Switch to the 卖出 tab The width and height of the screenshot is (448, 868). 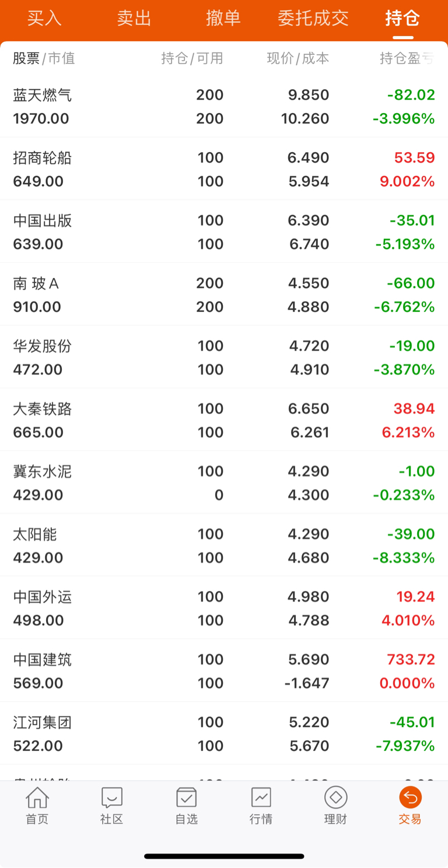(134, 18)
